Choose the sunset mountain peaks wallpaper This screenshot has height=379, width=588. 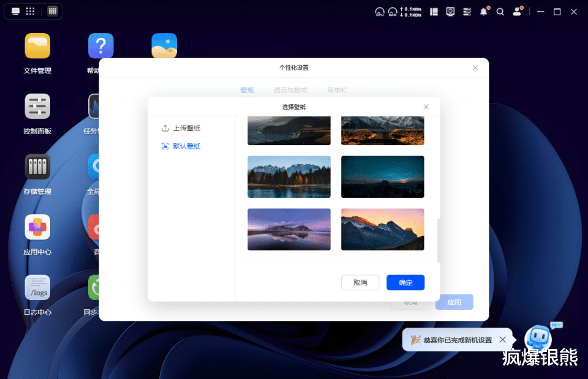pyautogui.click(x=382, y=230)
